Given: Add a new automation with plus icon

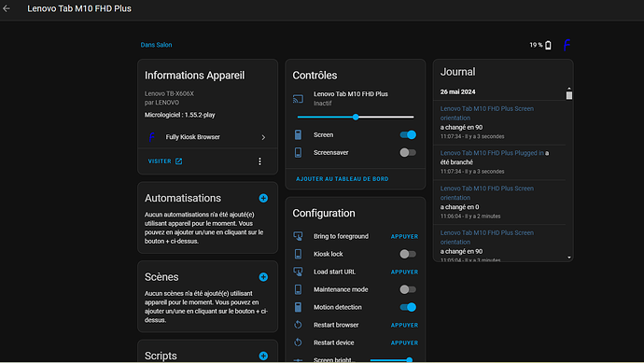Looking at the screenshot, I should pos(263,199).
